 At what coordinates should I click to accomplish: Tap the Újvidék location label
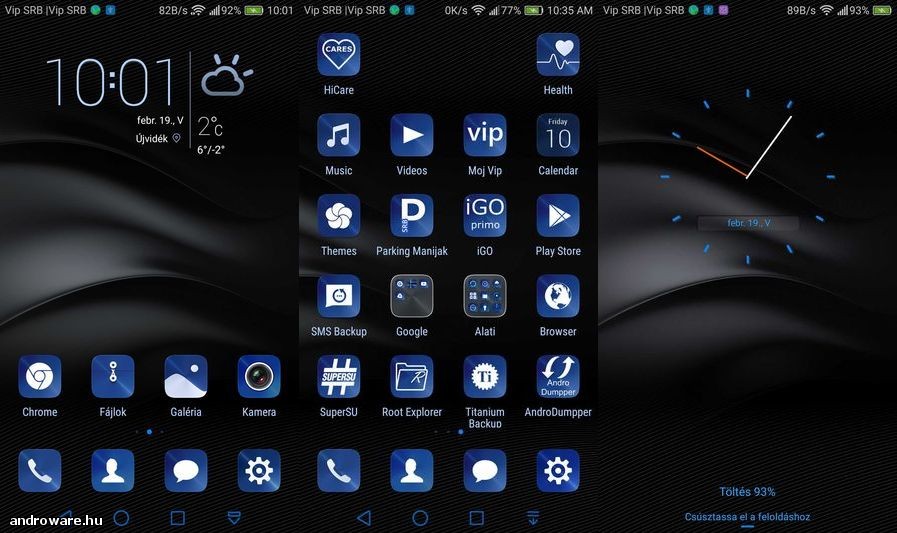click(x=152, y=138)
